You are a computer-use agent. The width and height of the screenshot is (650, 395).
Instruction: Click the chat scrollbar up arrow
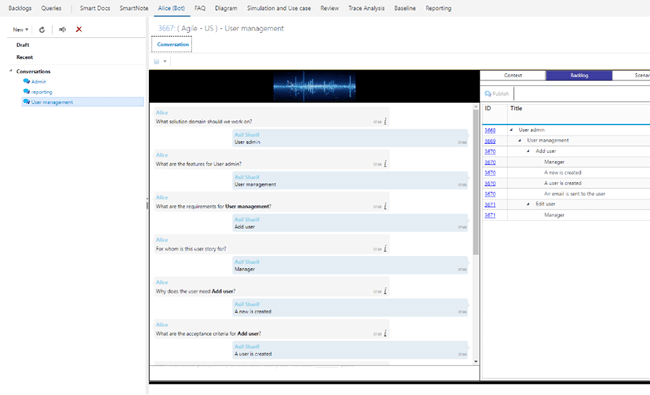tap(475, 107)
